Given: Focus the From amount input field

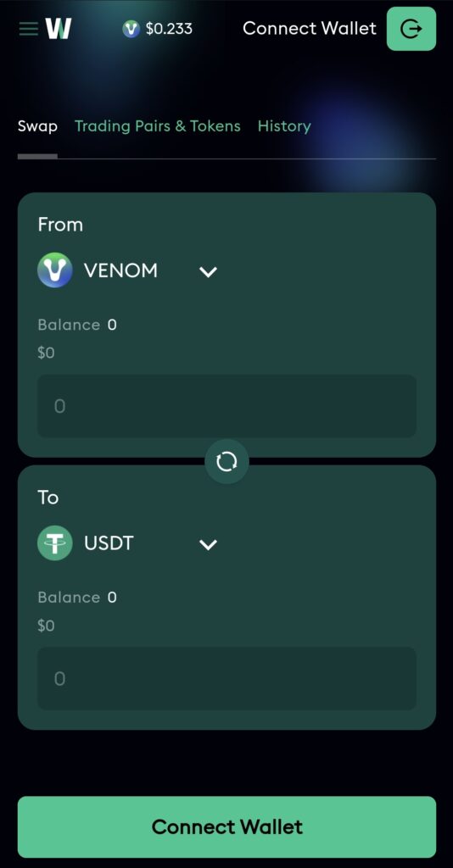Looking at the screenshot, I should [x=226, y=406].
